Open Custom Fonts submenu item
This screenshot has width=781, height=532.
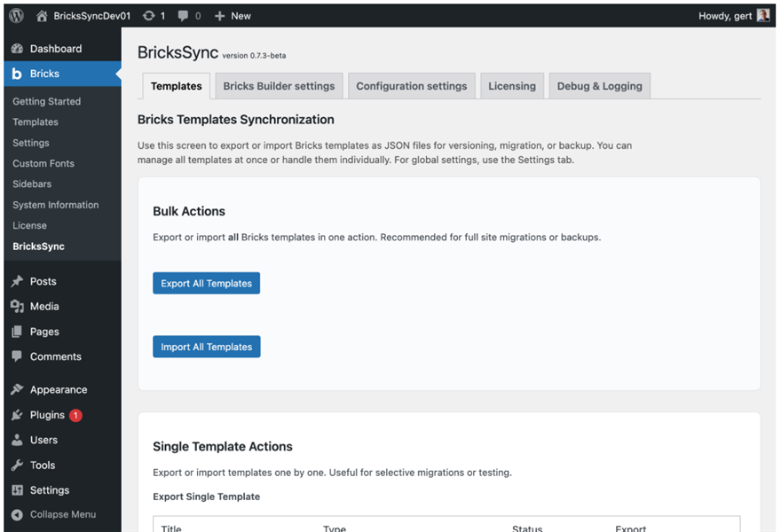click(43, 163)
